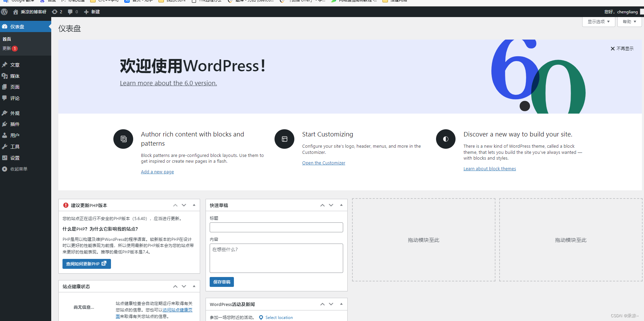Click the wrench icon beside 工具
Viewport: 644px width, 321px height.
click(x=5, y=147)
